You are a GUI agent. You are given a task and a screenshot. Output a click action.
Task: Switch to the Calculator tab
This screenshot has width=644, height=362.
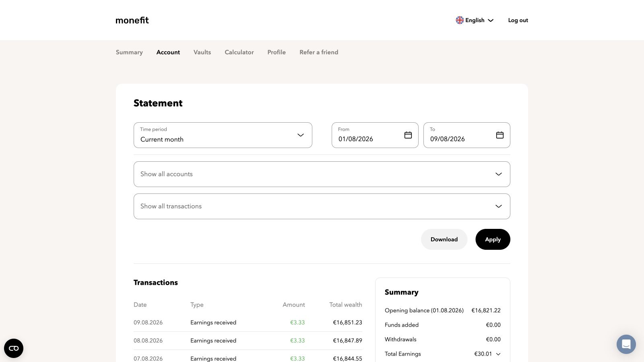click(x=239, y=52)
